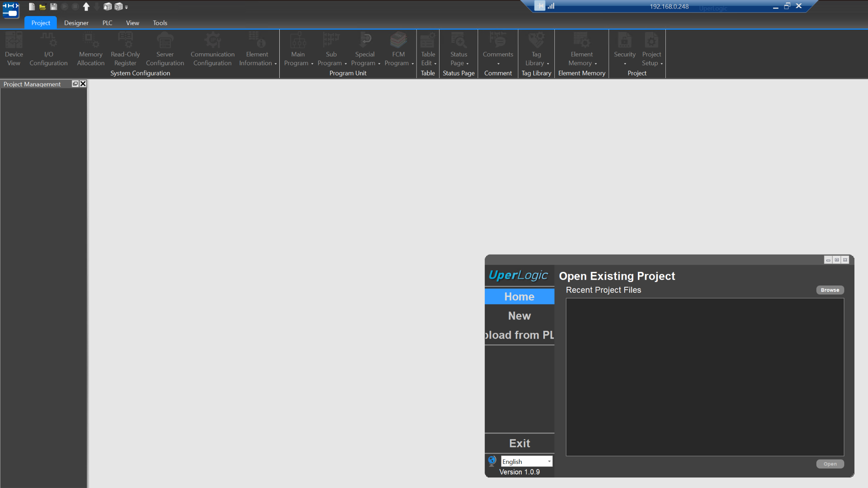Click the Browse button
This screenshot has width=868, height=488.
tap(829, 290)
